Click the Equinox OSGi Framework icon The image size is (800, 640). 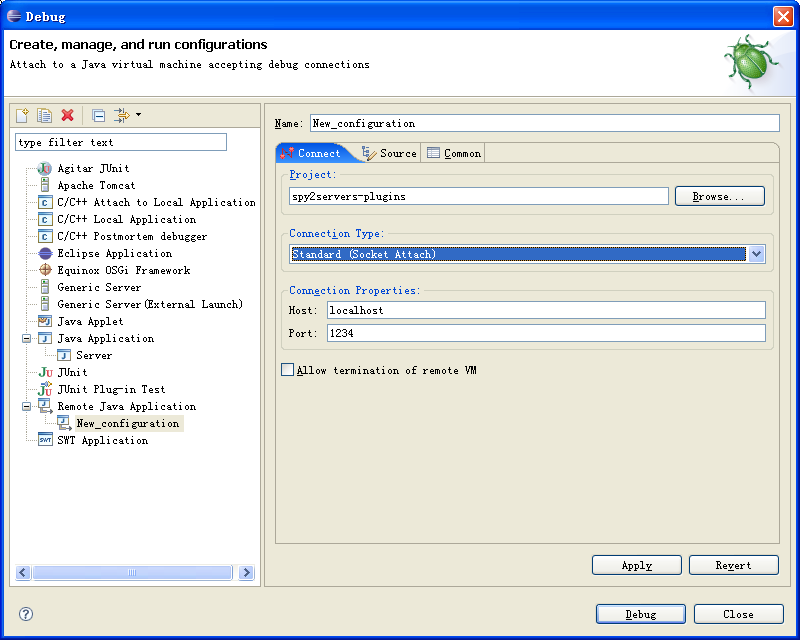[x=45, y=270]
